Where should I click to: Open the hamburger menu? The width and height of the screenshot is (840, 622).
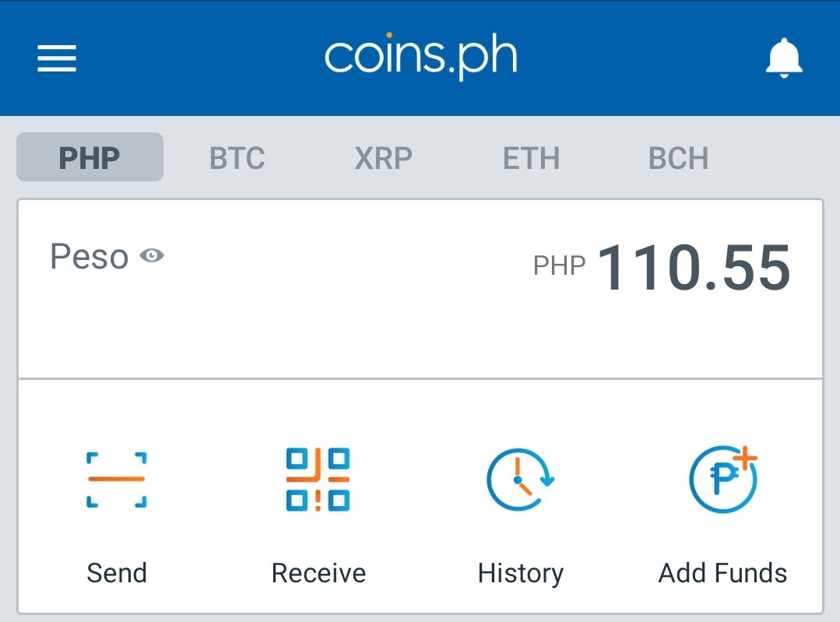tap(57, 58)
